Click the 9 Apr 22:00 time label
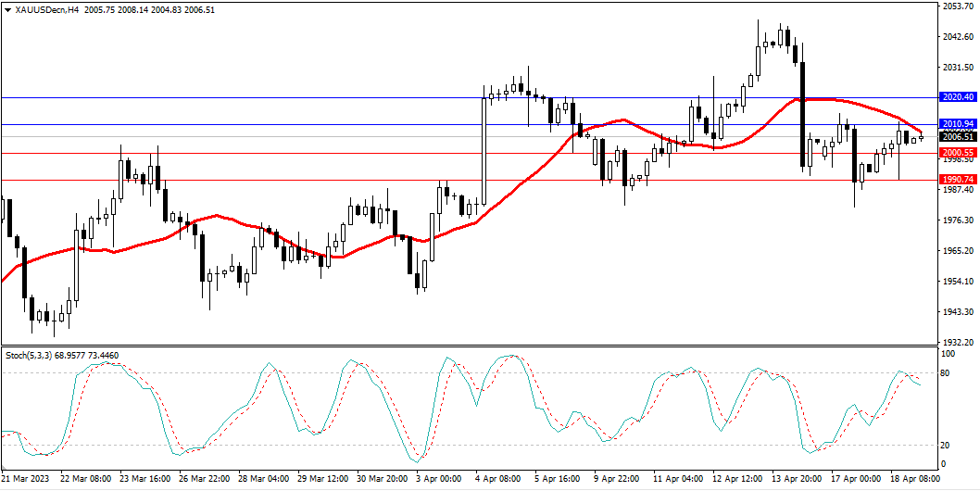The width and height of the screenshot is (980, 491). pos(618,478)
